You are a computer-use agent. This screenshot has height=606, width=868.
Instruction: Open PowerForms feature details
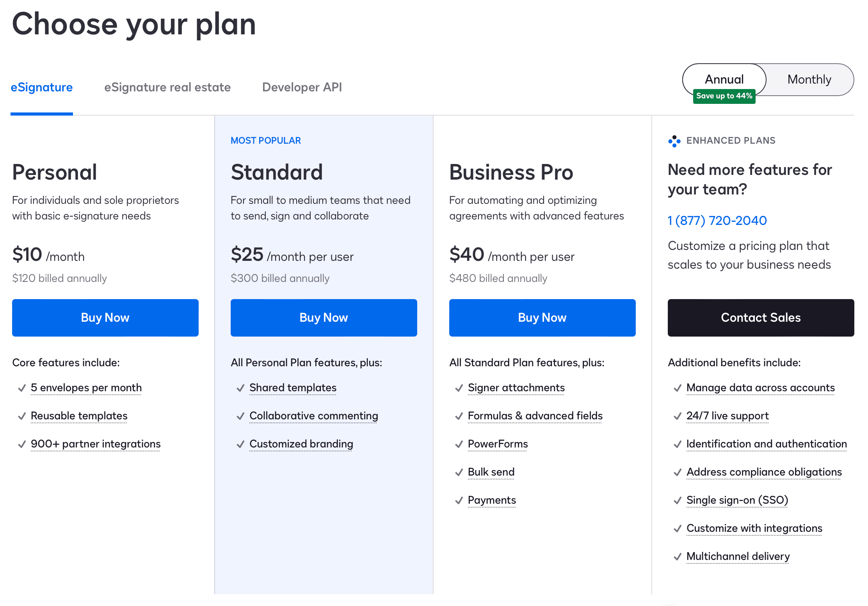tap(498, 444)
